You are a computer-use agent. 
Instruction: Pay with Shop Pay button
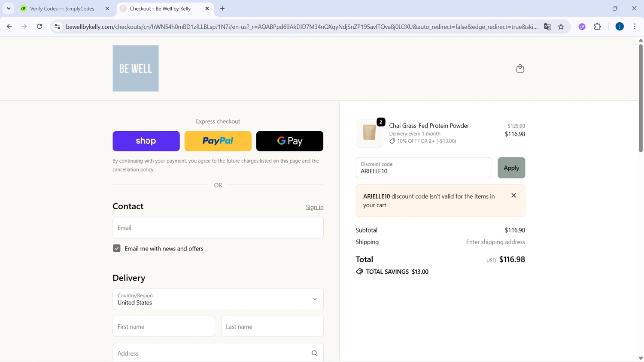click(x=146, y=141)
